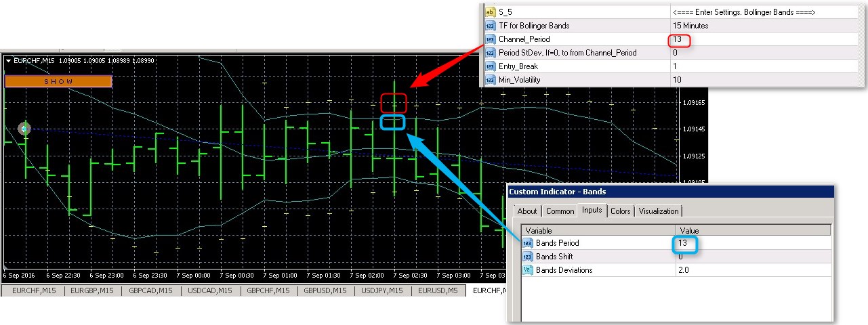
Task: Click the 6 Sep 23:00 time label
Action: tap(106, 276)
